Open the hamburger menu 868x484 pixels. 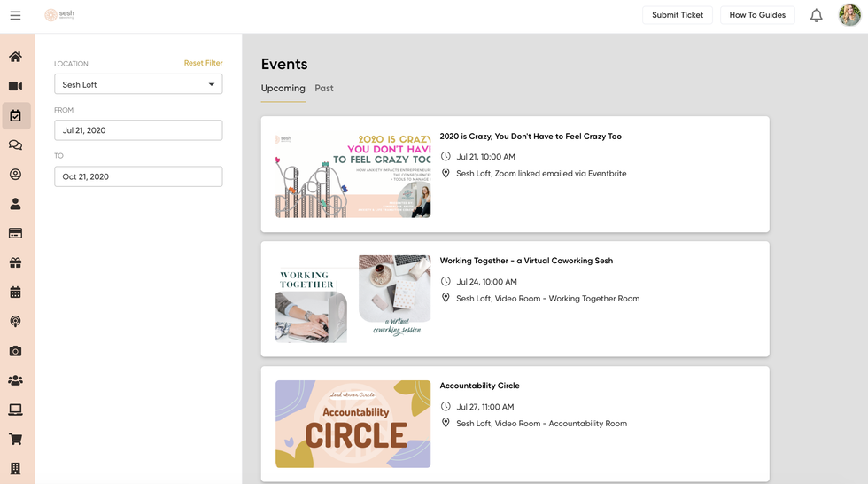15,15
